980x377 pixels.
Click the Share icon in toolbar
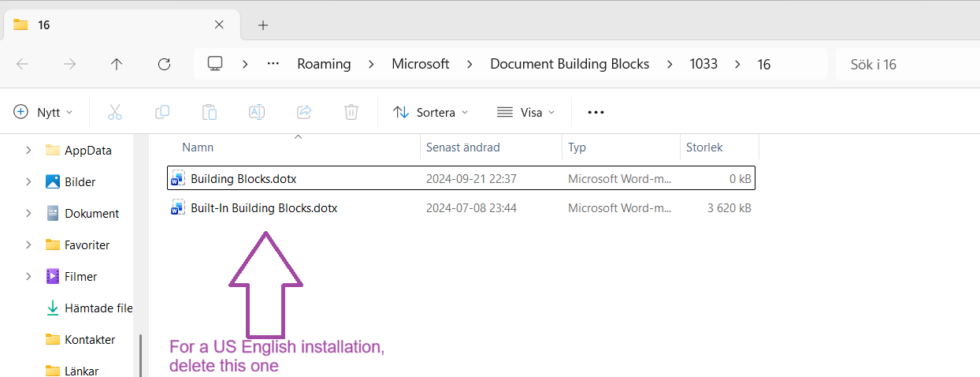pyautogui.click(x=304, y=112)
